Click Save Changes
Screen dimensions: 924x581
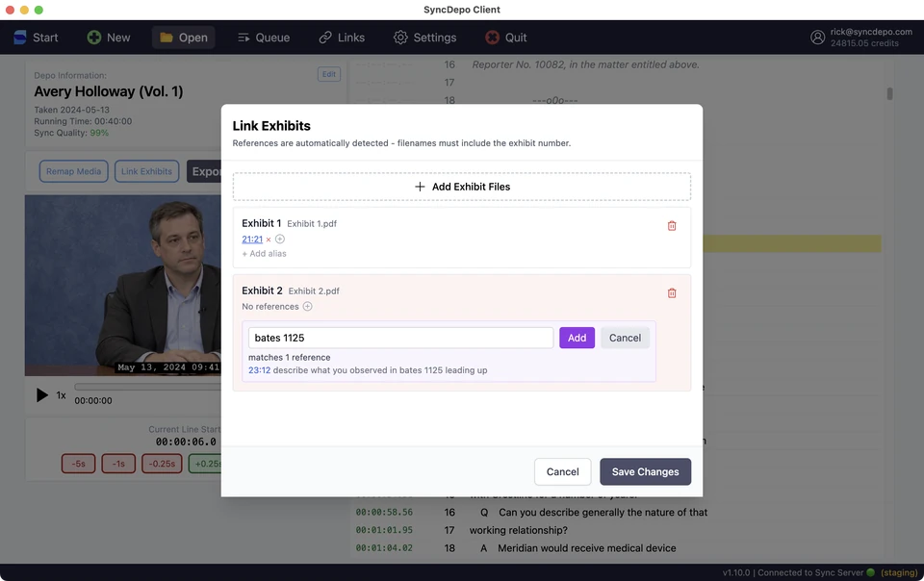tap(645, 471)
